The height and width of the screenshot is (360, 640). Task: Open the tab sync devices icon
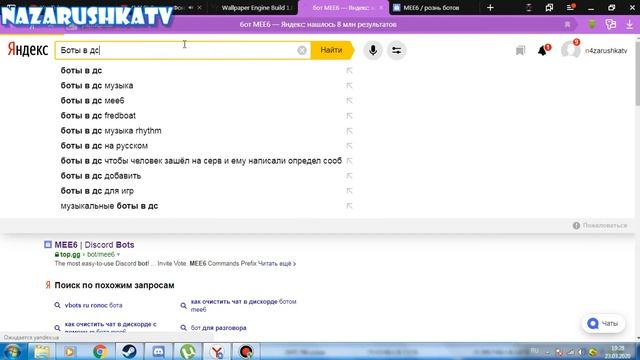(549, 8)
